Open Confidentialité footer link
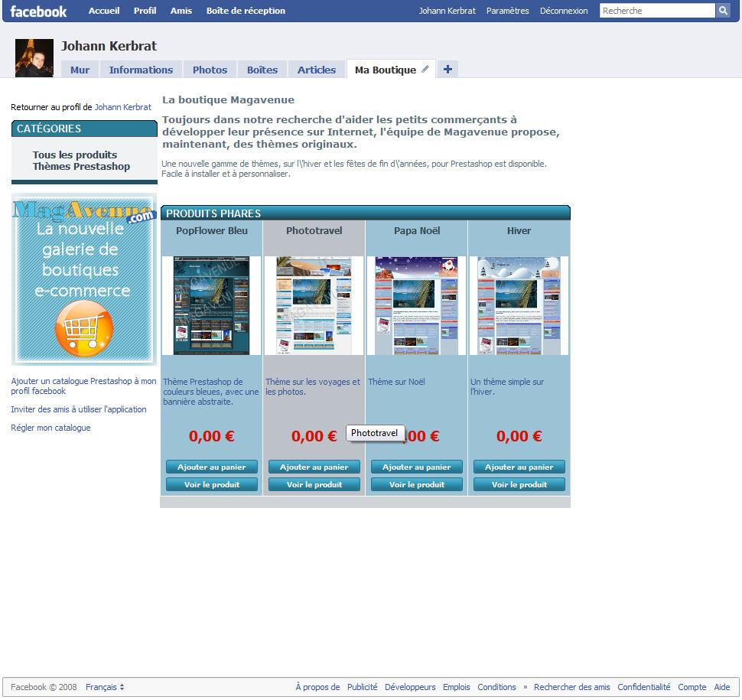Viewport: 742px width, 700px height. coord(643,687)
